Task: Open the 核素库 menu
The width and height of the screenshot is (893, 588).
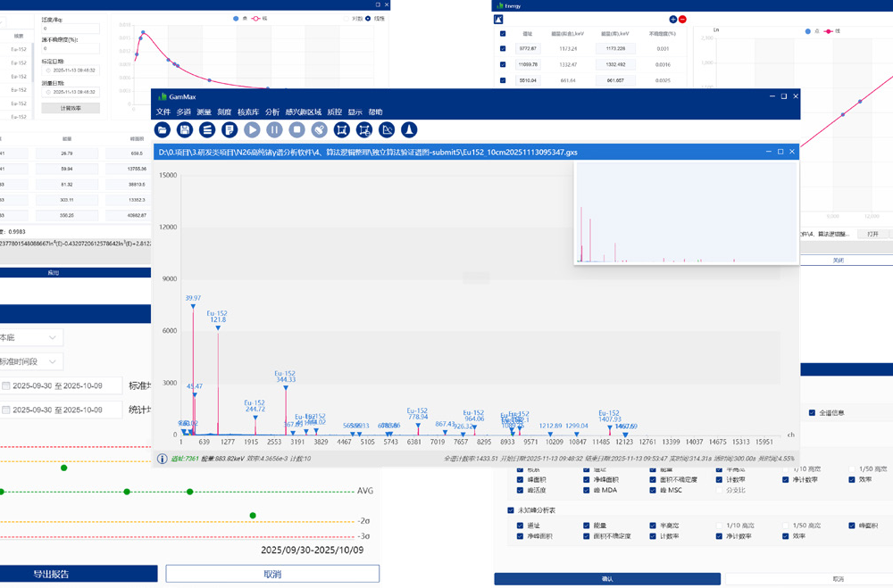Action: [x=248, y=112]
